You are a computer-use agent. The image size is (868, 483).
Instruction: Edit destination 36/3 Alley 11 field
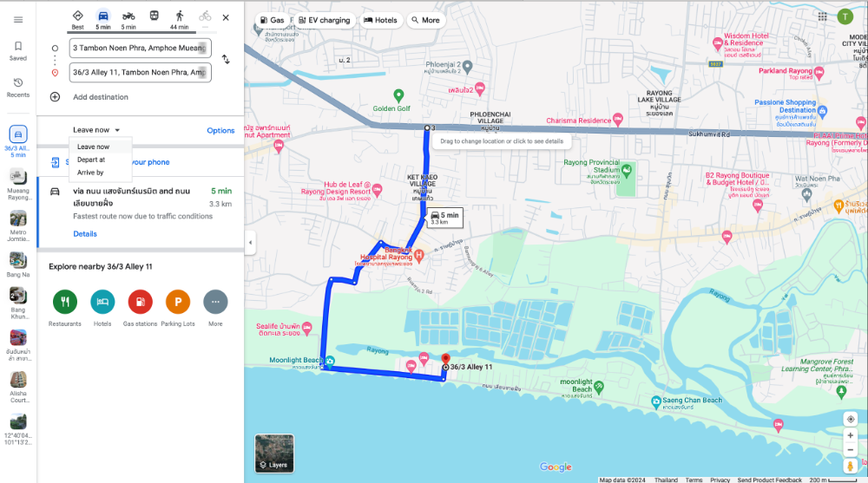click(140, 73)
